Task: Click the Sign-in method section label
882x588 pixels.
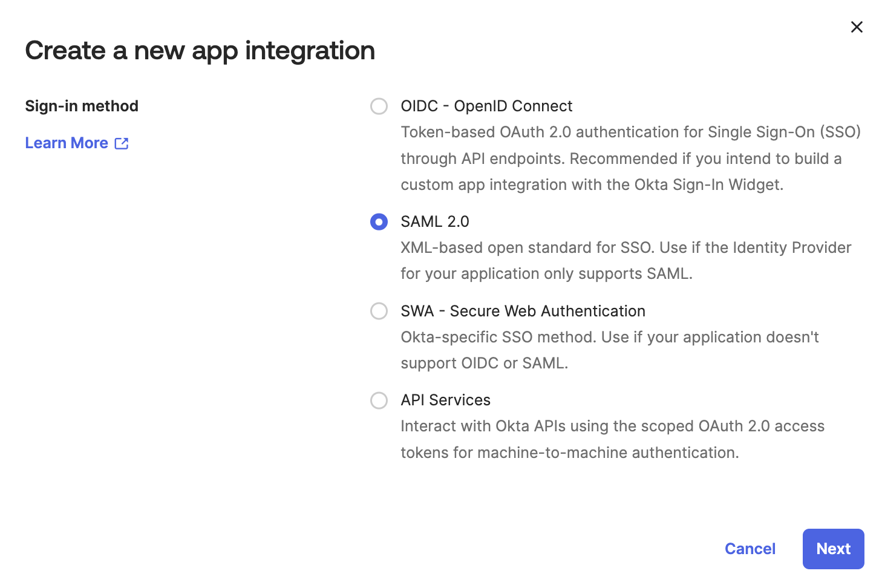Action: (x=82, y=106)
